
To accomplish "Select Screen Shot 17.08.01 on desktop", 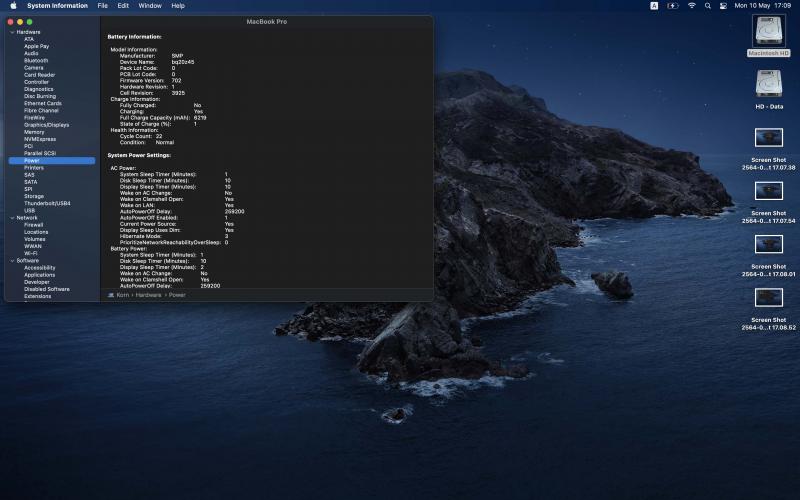I will pyautogui.click(x=768, y=256).
